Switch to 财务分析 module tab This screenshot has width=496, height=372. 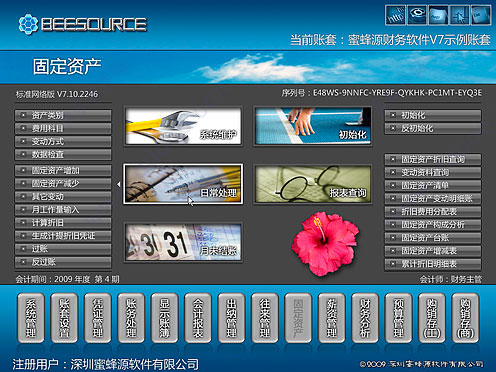tap(365, 318)
